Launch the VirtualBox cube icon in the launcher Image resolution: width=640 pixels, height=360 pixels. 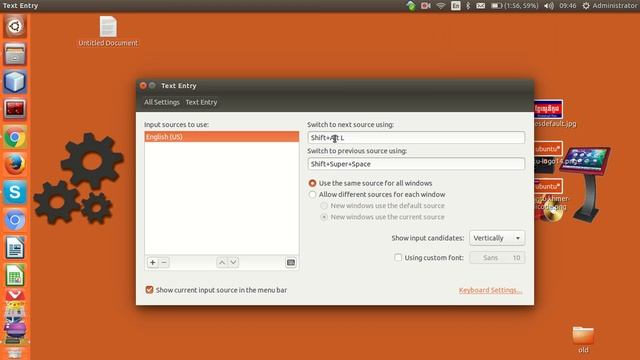[x=15, y=82]
